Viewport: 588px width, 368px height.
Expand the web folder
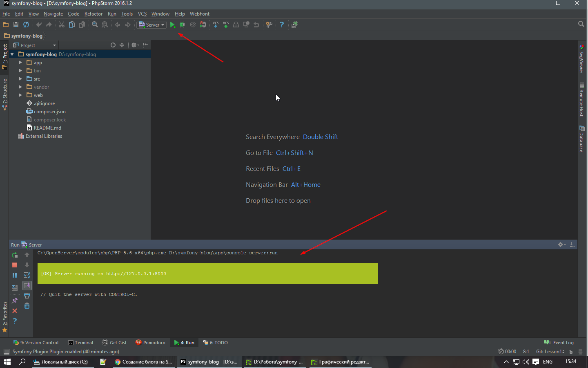tap(20, 95)
